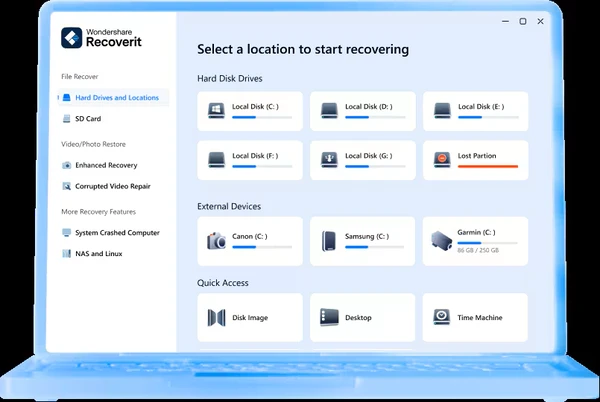The height and width of the screenshot is (402, 600).
Task: Click the NAS and Linux icon
Action: [67, 254]
